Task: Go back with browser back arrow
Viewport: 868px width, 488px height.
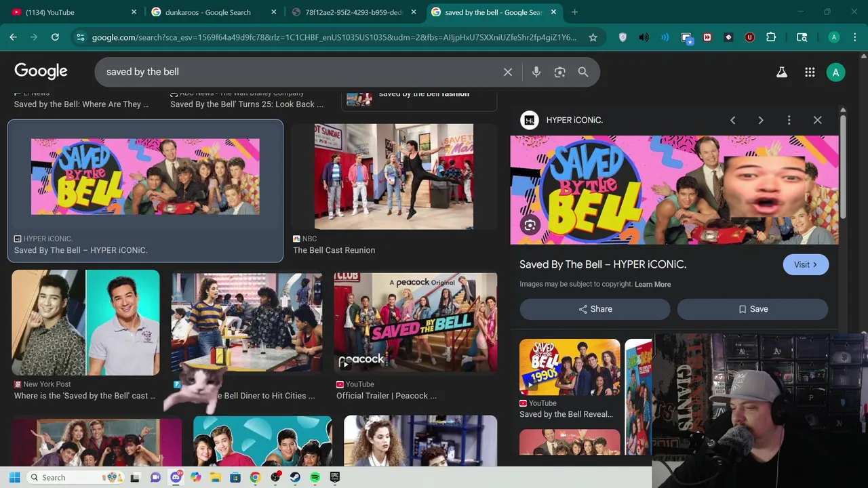Action: tap(13, 37)
